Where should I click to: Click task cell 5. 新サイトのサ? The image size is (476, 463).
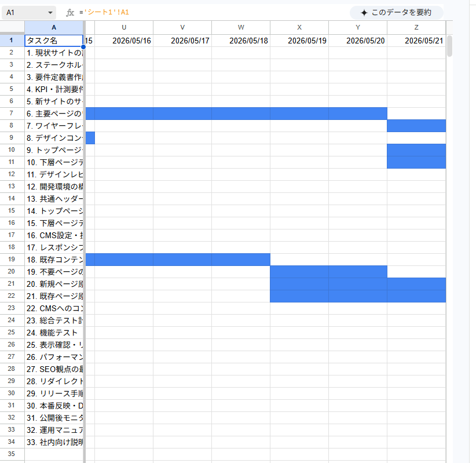click(54, 101)
